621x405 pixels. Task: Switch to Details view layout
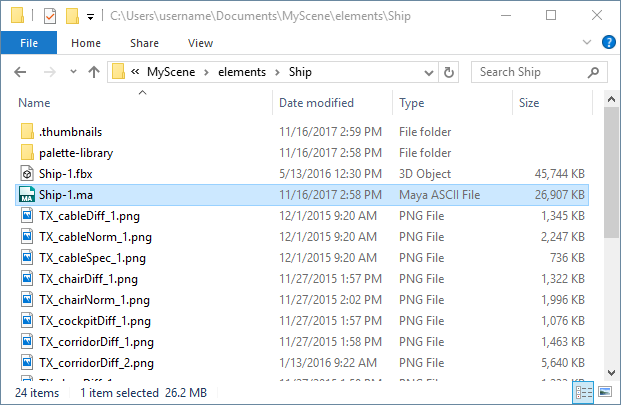(x=583, y=393)
